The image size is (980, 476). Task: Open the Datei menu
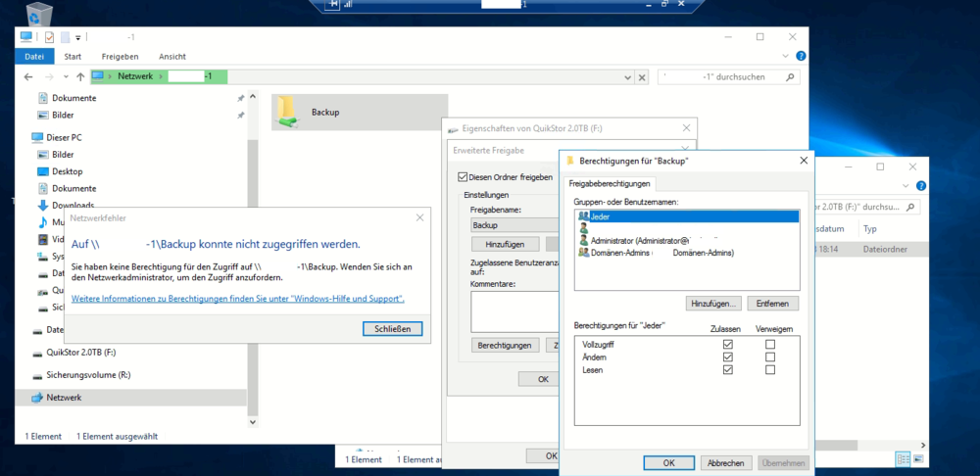(34, 57)
